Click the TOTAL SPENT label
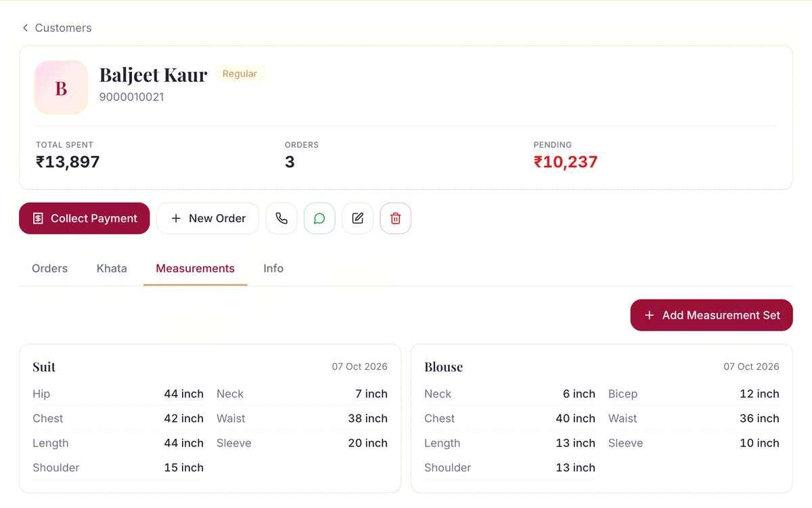The height and width of the screenshot is (508, 812). [x=64, y=145]
